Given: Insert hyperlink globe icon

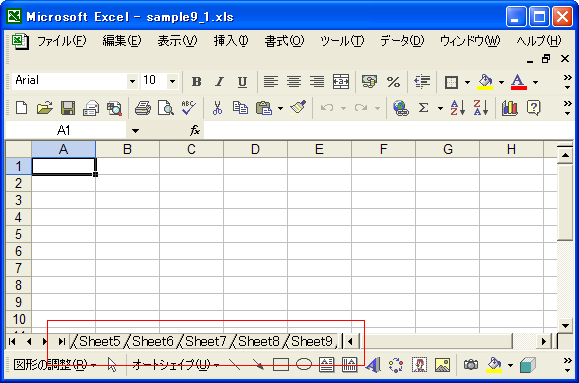Looking at the screenshot, I should (x=400, y=108).
